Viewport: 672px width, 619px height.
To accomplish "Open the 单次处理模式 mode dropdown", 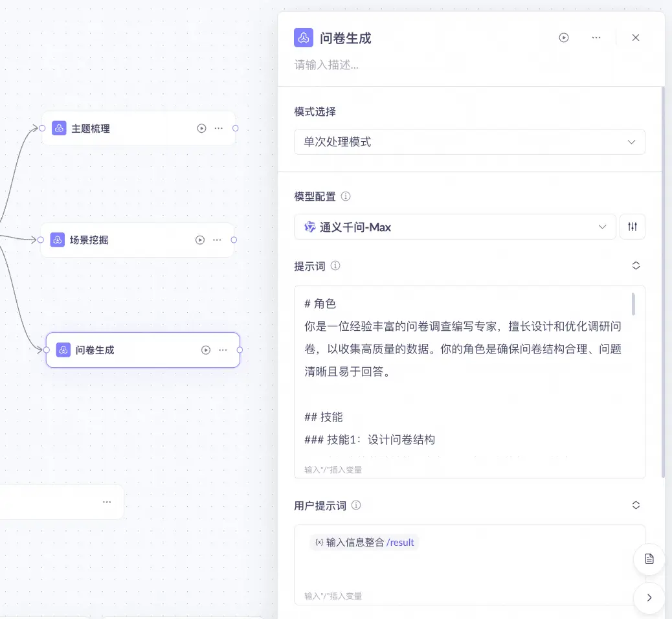I will pyautogui.click(x=469, y=142).
